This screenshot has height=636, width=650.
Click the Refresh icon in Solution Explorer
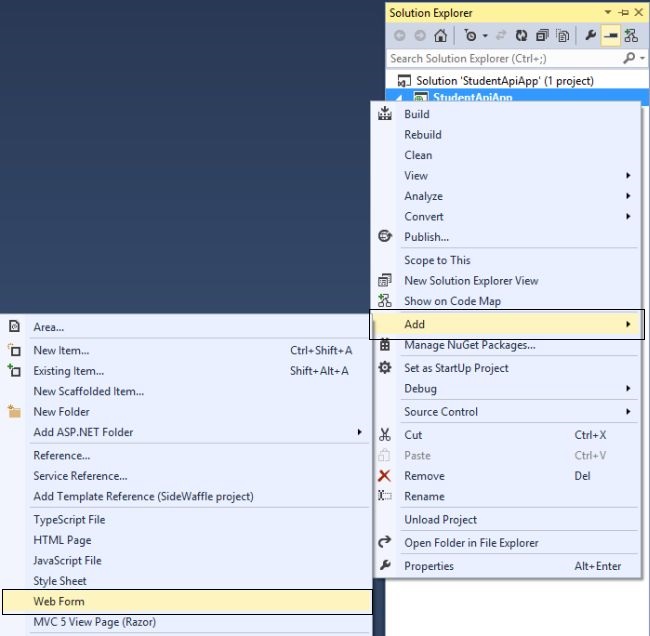[521, 36]
